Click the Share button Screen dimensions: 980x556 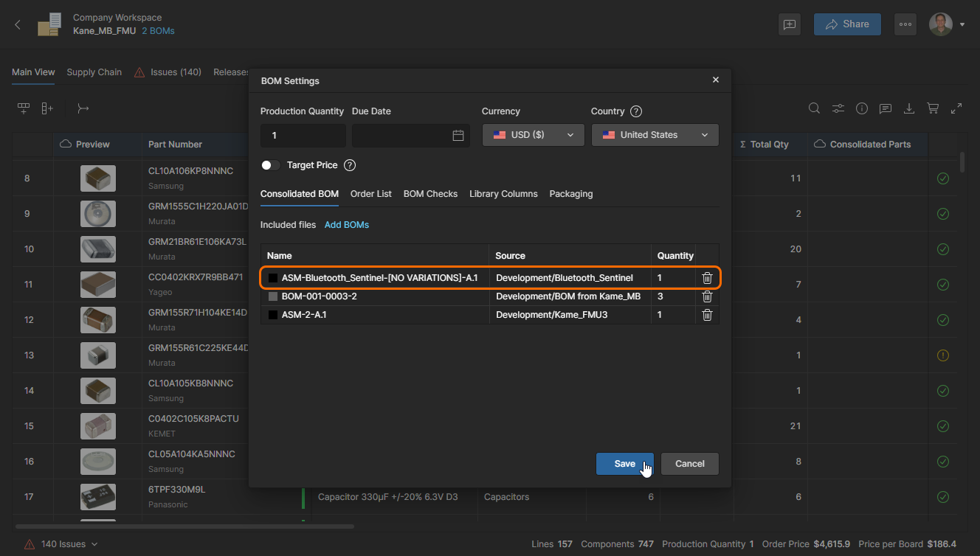click(847, 24)
